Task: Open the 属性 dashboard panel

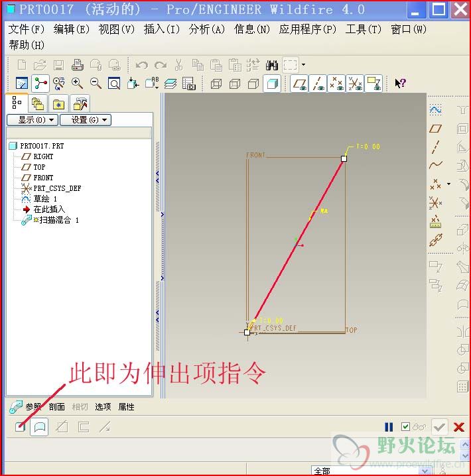Action: tap(126, 407)
